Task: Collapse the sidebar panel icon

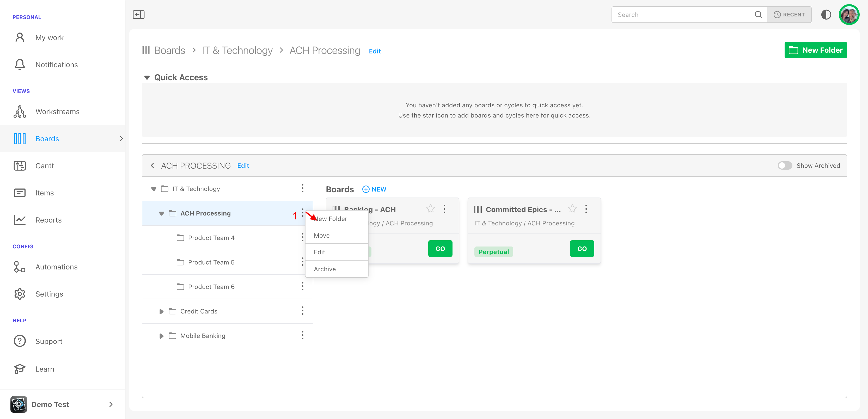Action: 138,15
